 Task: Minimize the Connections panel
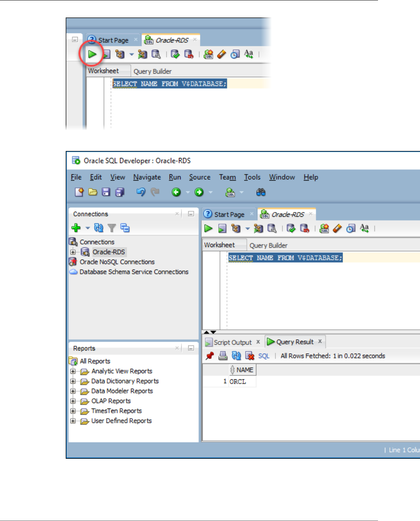191,214
